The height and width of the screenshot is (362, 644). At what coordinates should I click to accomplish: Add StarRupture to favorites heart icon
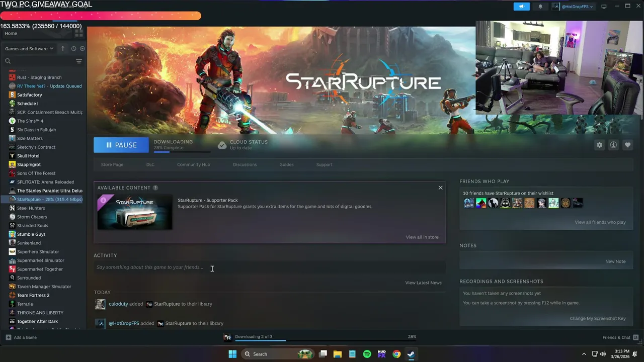click(627, 145)
